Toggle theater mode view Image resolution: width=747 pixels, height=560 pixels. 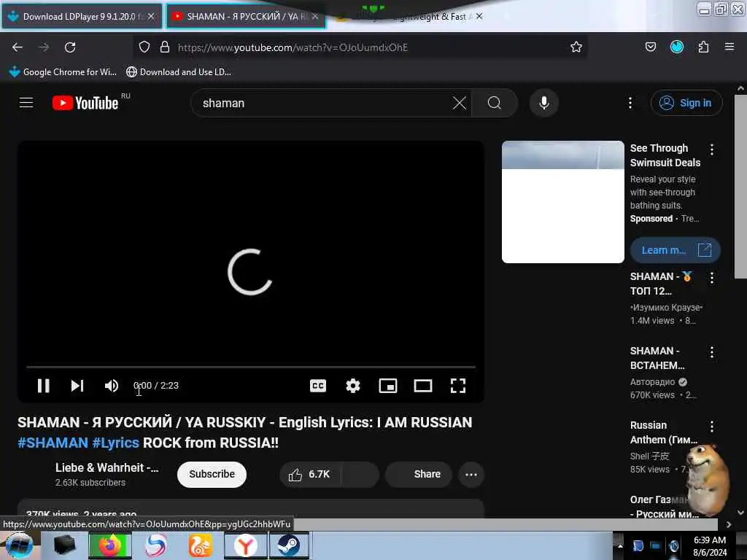[423, 386]
